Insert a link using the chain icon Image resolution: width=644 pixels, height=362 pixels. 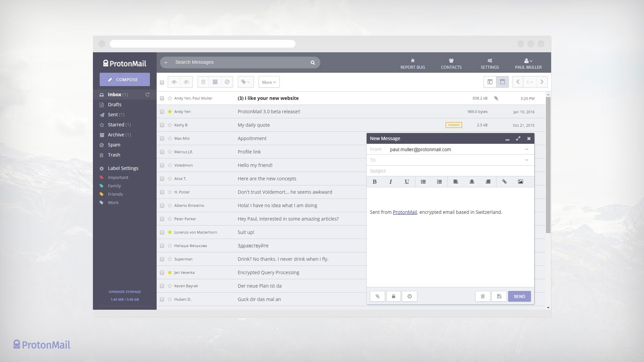click(x=504, y=182)
